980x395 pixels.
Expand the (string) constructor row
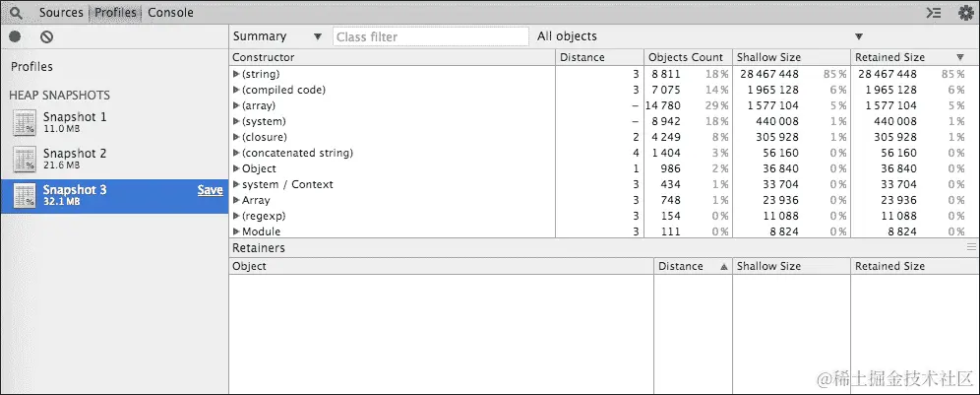(236, 74)
